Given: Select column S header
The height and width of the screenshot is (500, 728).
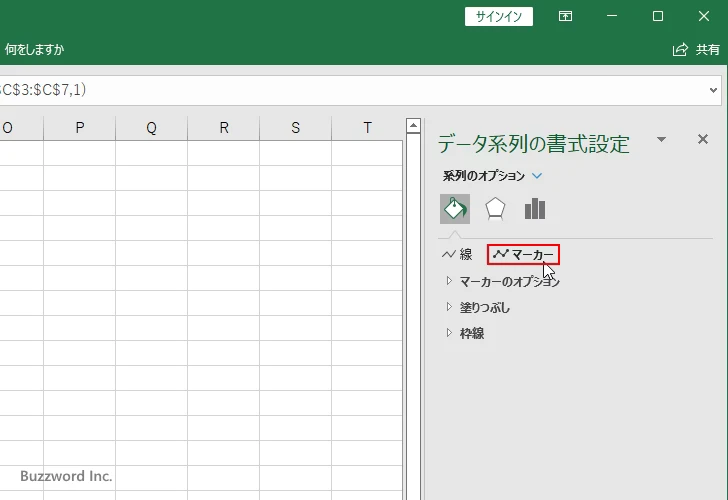Looking at the screenshot, I should (x=296, y=128).
